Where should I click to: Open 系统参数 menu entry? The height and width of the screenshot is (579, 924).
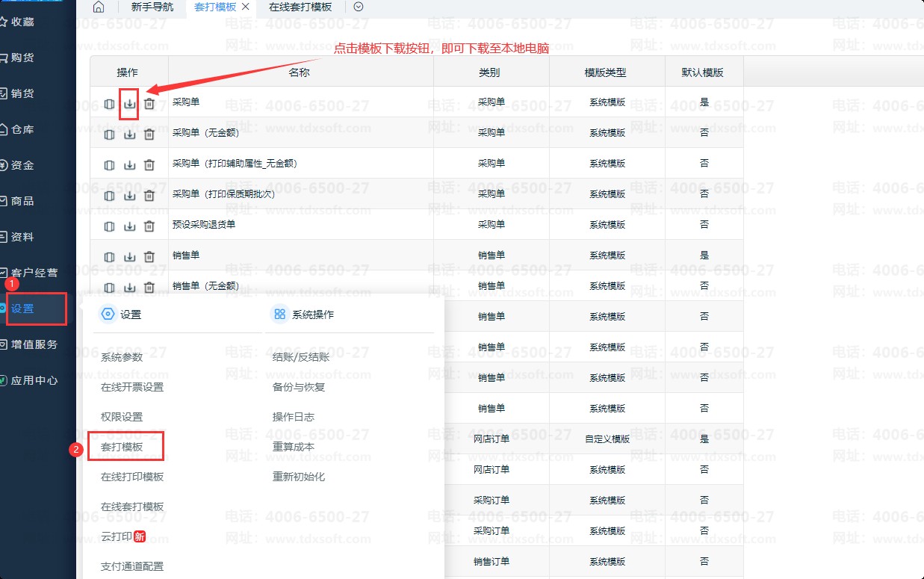pos(122,357)
